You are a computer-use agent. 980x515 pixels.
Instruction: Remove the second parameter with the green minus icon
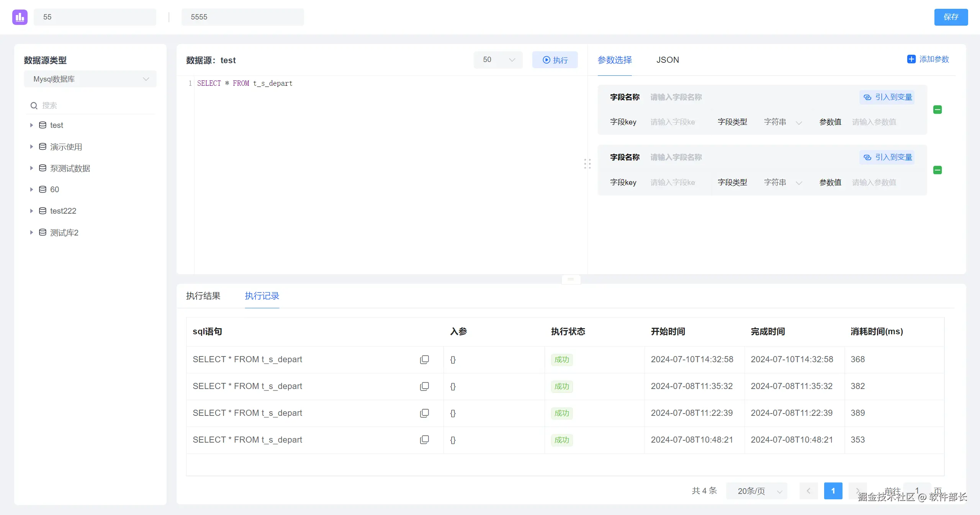pyautogui.click(x=937, y=170)
